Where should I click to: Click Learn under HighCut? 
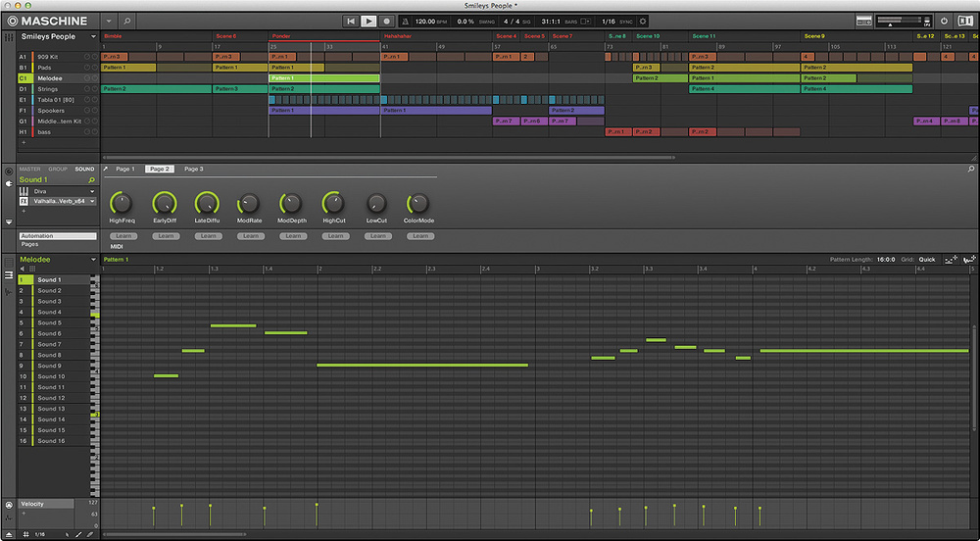pos(335,236)
